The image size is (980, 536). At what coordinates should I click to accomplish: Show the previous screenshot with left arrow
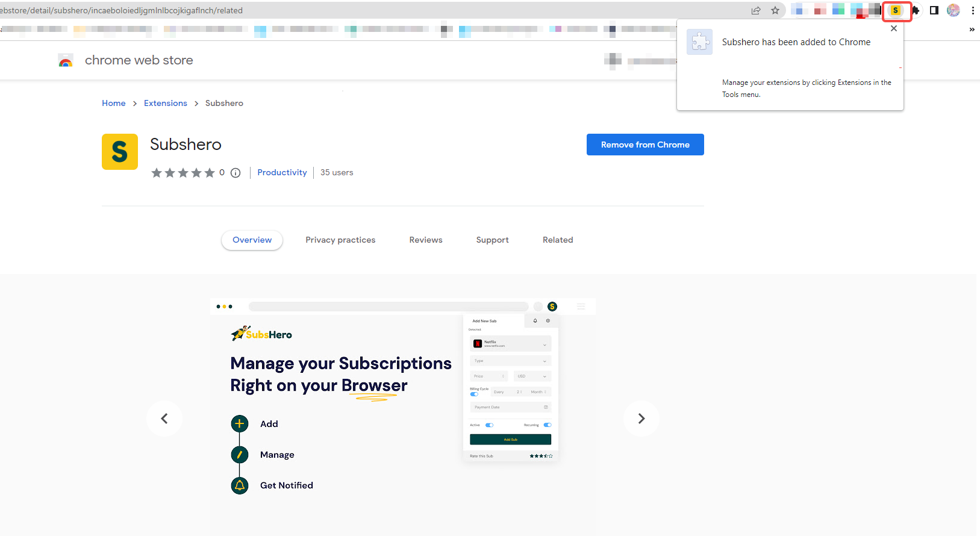(164, 419)
